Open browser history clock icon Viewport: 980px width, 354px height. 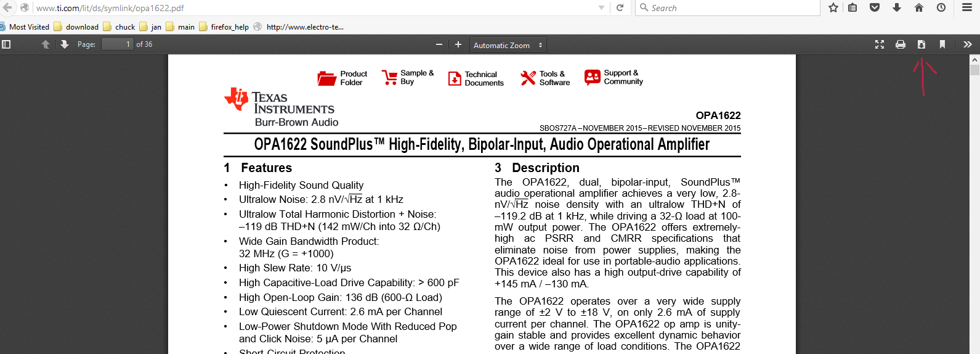[x=941, y=8]
